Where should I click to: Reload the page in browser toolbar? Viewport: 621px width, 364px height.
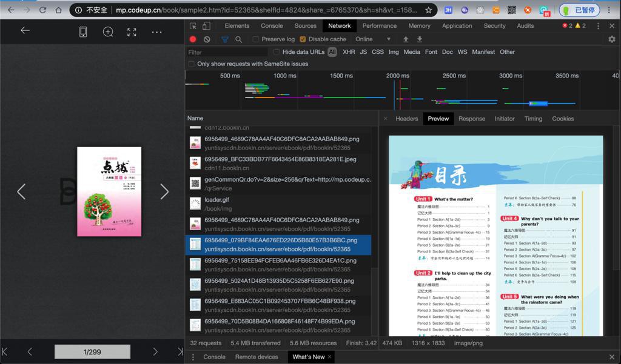pos(42,10)
